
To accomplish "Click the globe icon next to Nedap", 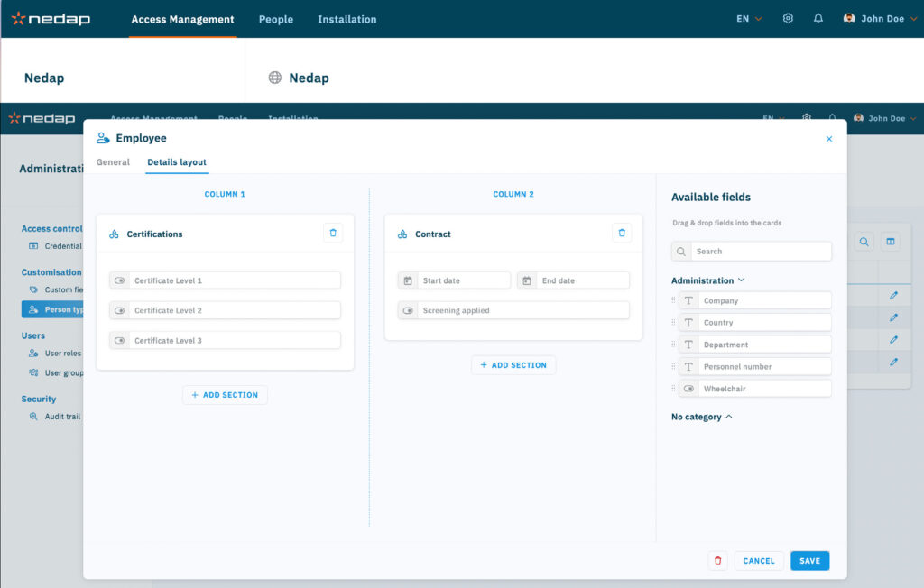I will pyautogui.click(x=275, y=78).
